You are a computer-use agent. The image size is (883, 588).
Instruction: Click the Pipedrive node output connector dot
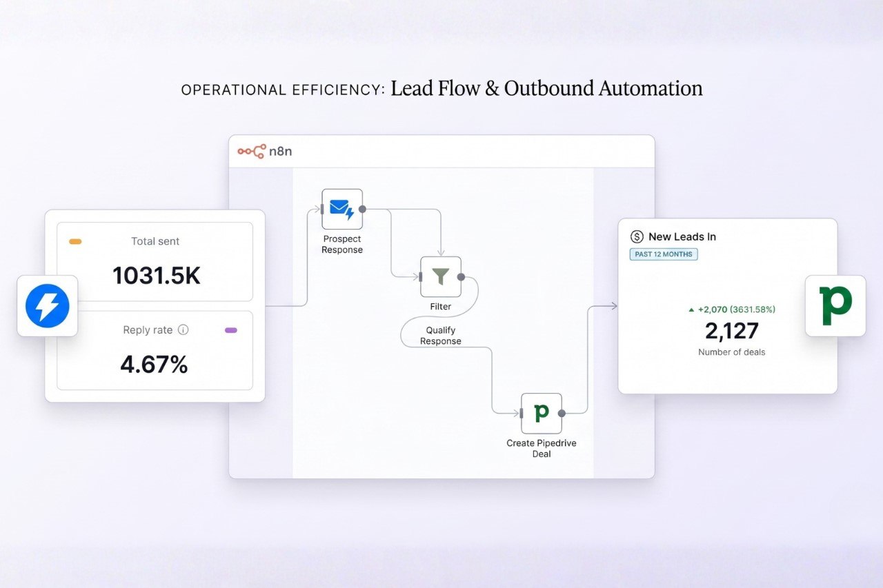point(562,414)
